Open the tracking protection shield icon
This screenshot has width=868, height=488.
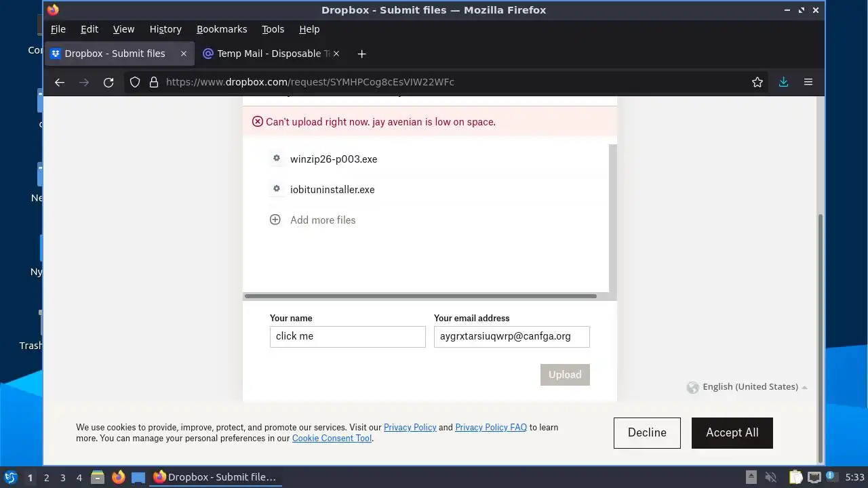tap(135, 82)
